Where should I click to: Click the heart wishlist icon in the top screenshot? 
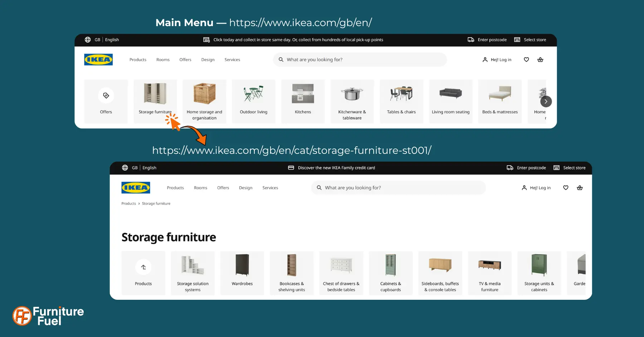point(526,60)
